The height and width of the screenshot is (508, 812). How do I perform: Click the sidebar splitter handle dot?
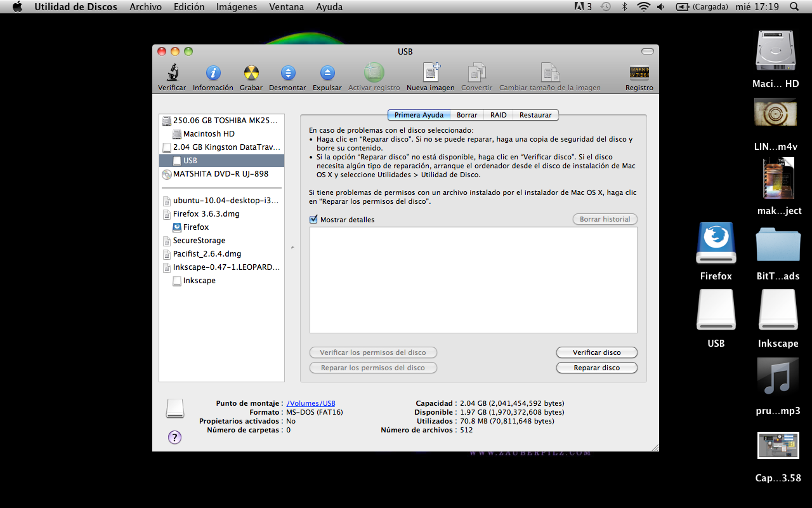(x=292, y=247)
